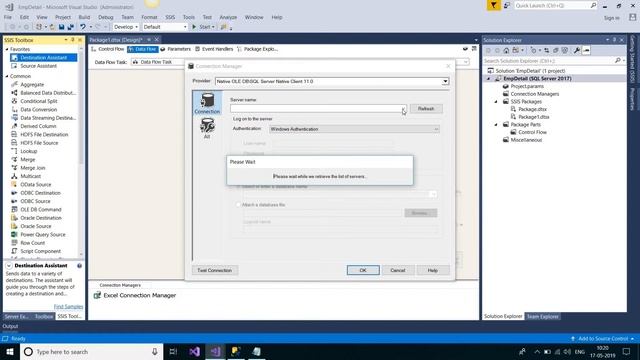Select 'Attach a database file' radio button
Screen dimensions: 640x360
(x=238, y=204)
